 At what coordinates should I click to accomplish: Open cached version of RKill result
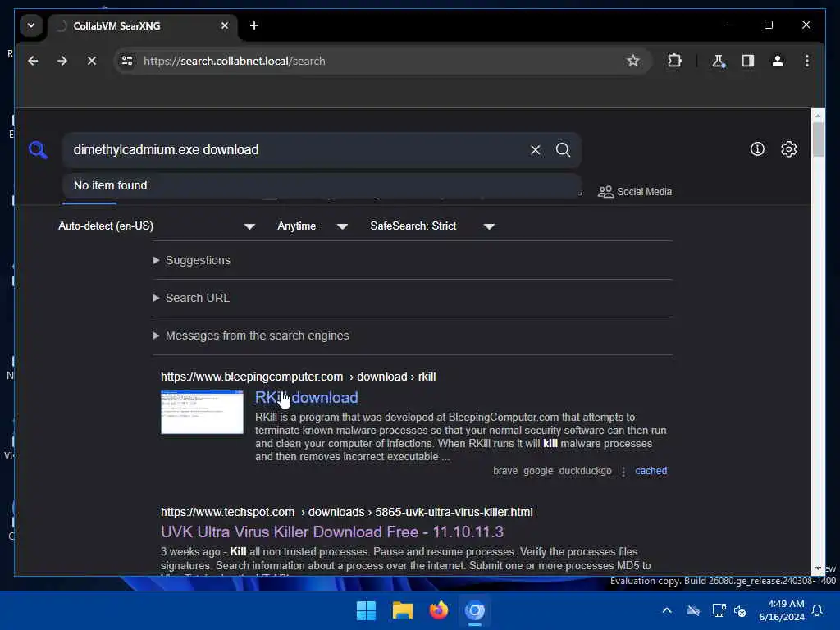click(651, 470)
